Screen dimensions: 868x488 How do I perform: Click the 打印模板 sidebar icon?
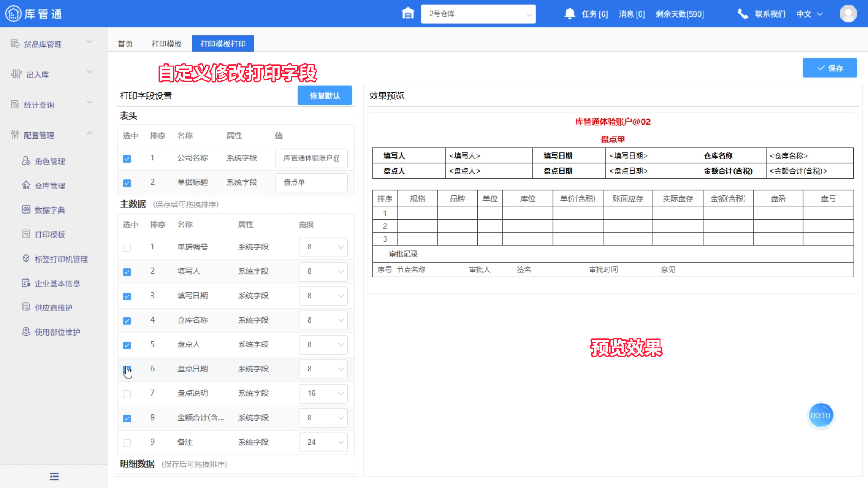[26, 234]
